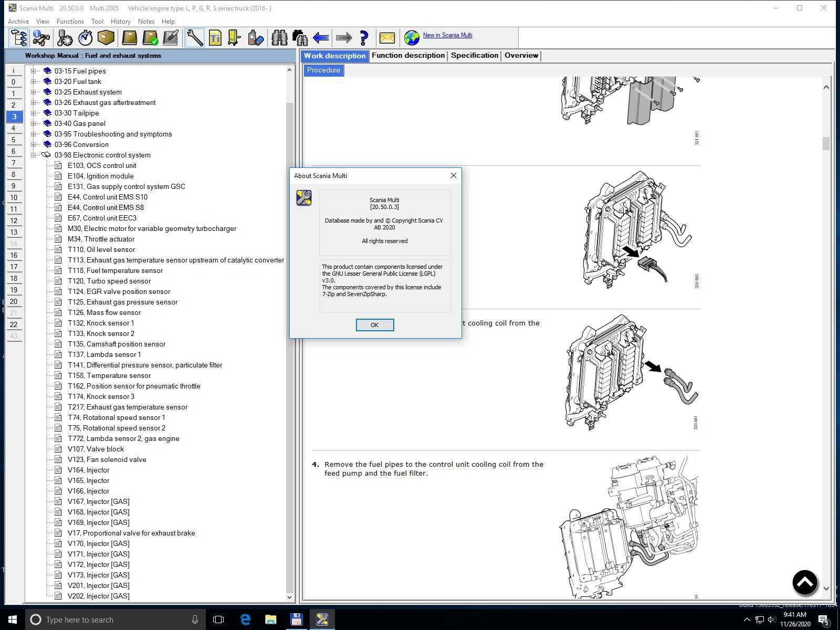Select main group i in sidebar
The height and width of the screenshot is (630, 840).
(14, 70)
